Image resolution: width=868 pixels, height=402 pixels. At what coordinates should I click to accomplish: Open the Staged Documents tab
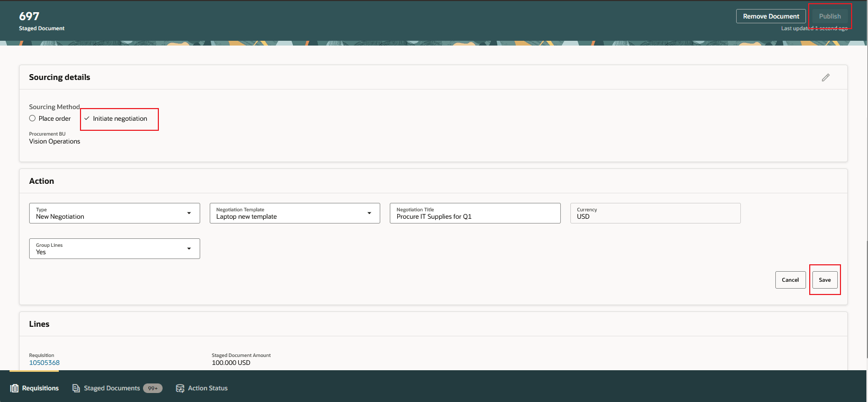click(x=117, y=388)
